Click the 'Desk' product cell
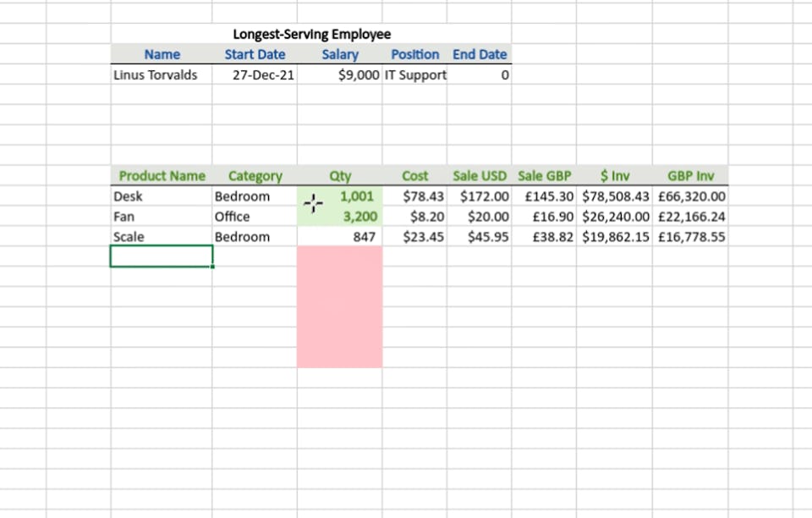The image size is (812, 518). [162, 196]
